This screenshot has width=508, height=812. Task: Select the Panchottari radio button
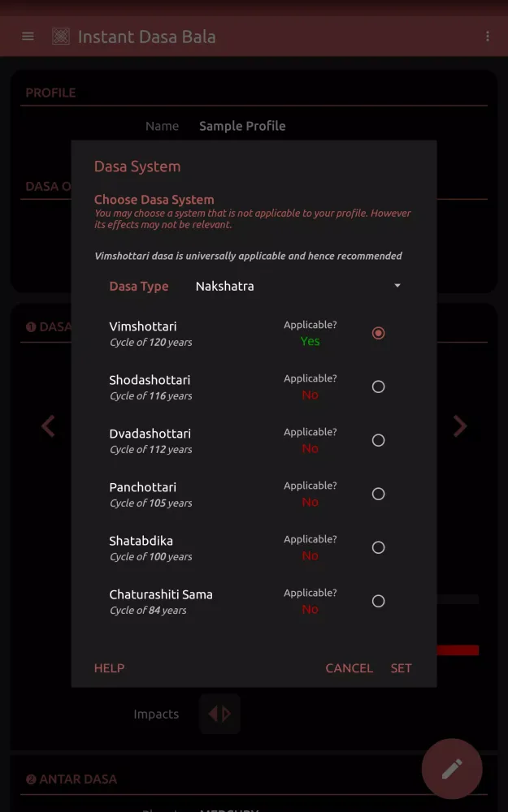point(378,494)
